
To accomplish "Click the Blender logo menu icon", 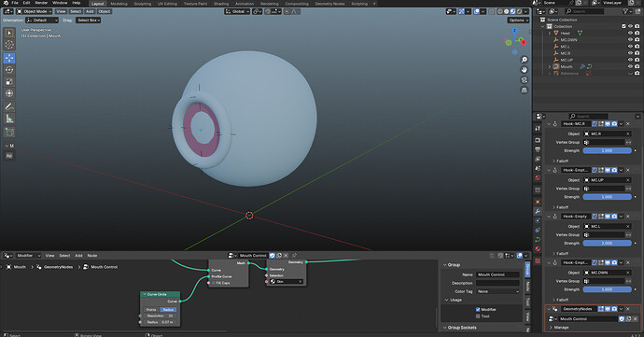I will click(6, 3).
